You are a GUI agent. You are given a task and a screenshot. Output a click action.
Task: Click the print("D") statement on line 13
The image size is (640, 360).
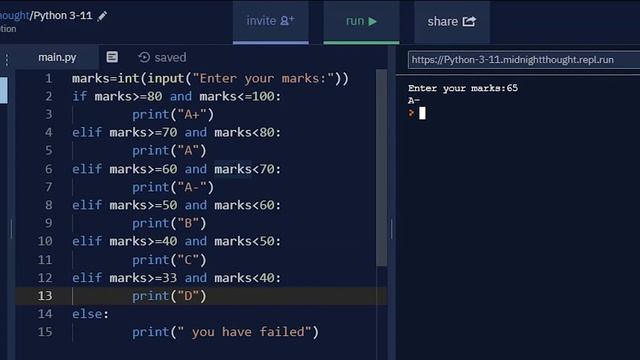click(169, 296)
